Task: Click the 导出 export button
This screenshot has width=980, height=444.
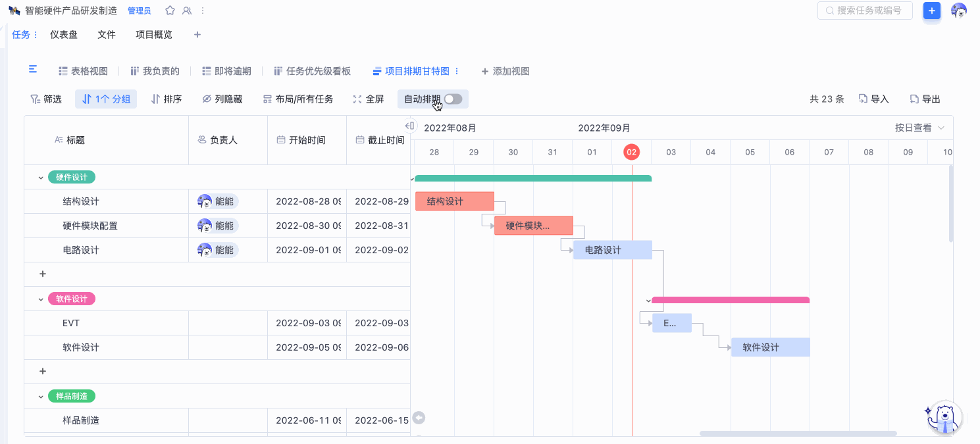Action: point(925,99)
